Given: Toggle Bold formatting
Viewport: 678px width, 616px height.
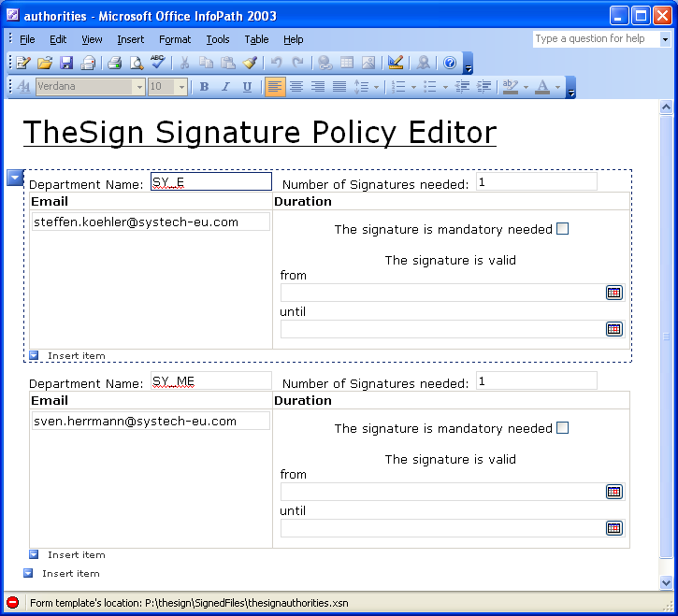Looking at the screenshot, I should pyautogui.click(x=204, y=87).
